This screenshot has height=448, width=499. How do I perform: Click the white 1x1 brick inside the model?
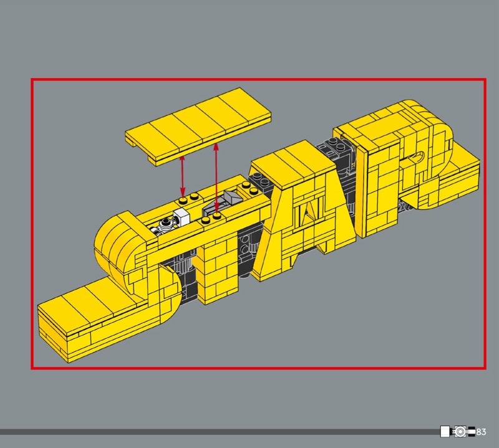185,217
